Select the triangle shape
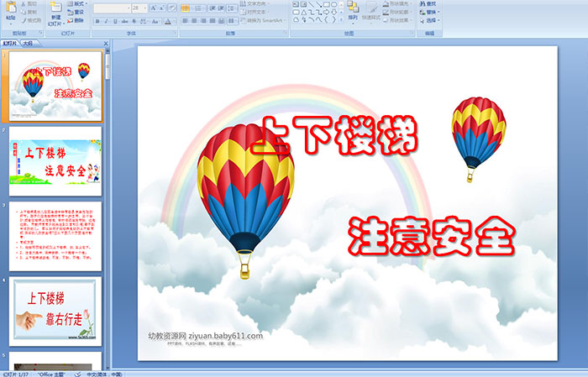588x377 pixels. click(x=304, y=13)
